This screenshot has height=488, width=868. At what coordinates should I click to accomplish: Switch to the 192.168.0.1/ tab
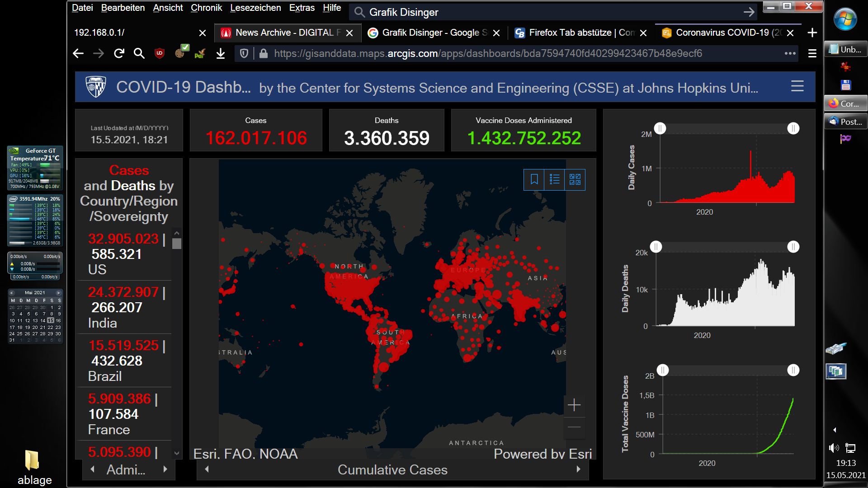[141, 33]
